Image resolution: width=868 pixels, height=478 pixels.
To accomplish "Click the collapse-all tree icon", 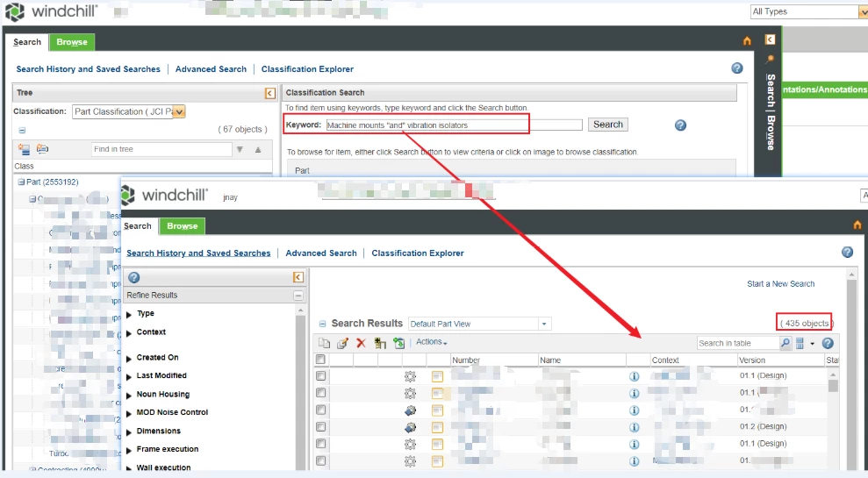I will click(42, 149).
